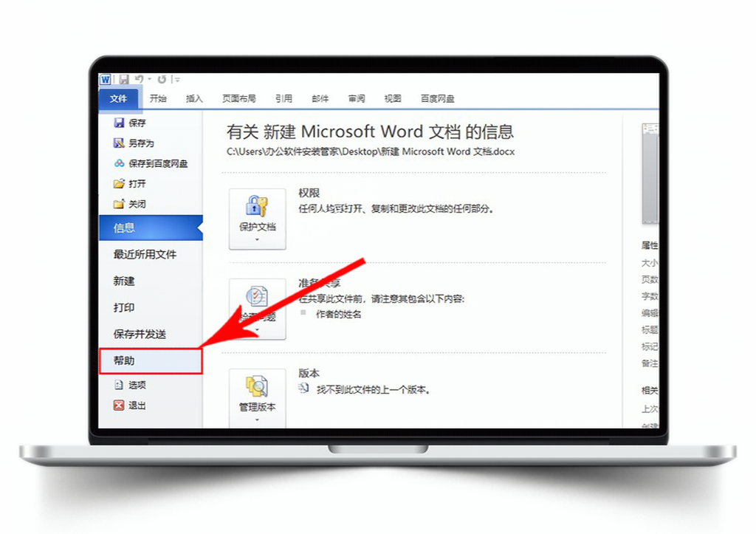The height and width of the screenshot is (534, 756).
Task: Click the 保护文档 lock and key icon
Action: (256, 207)
